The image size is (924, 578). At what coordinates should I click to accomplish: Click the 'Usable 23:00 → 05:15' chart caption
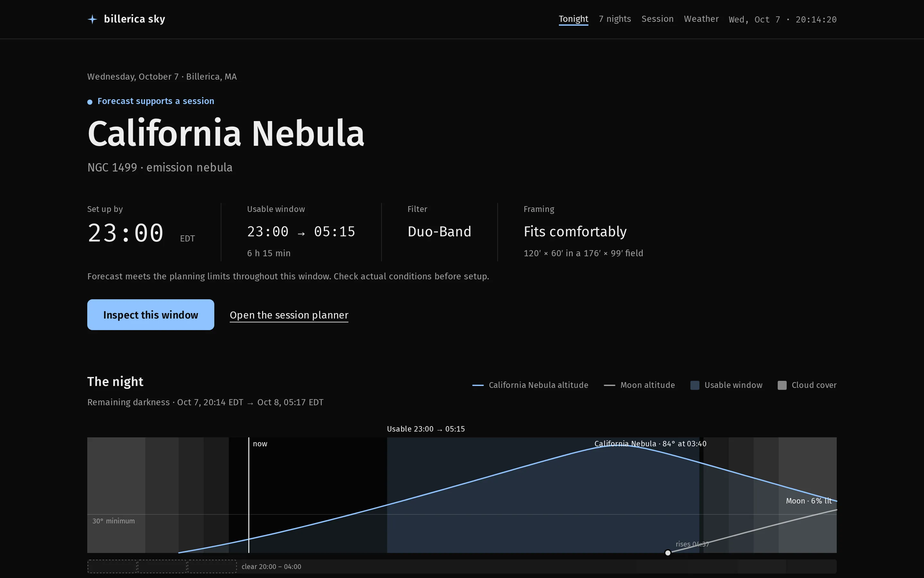pos(426,429)
